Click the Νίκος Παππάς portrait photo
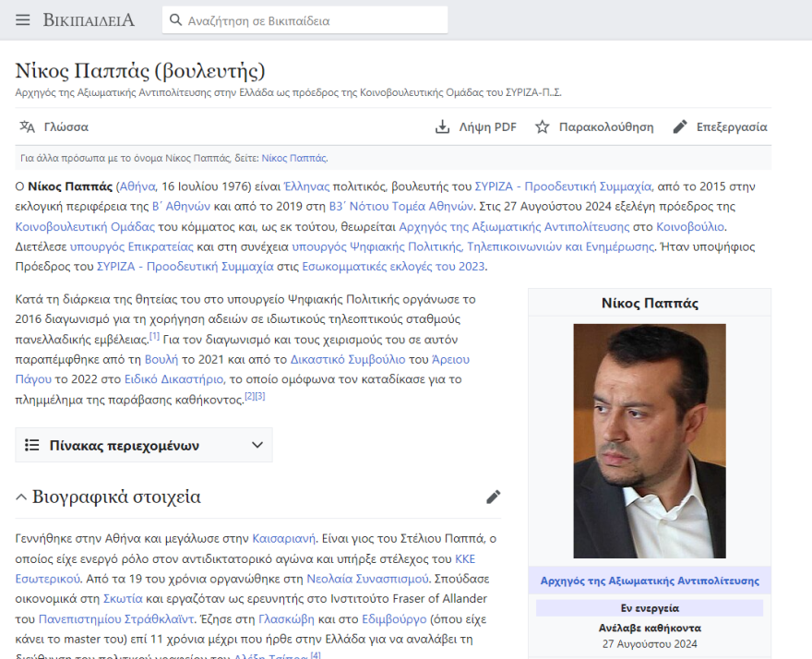812x659 pixels. [648, 441]
